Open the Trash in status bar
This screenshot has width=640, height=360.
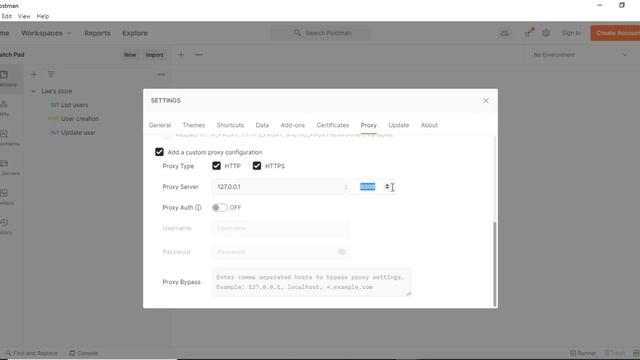pos(614,353)
